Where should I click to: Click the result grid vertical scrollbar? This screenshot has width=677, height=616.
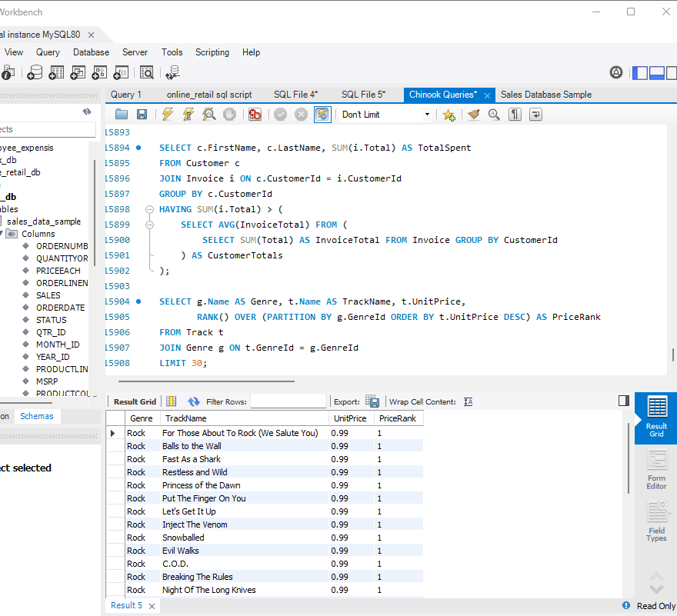click(629, 458)
